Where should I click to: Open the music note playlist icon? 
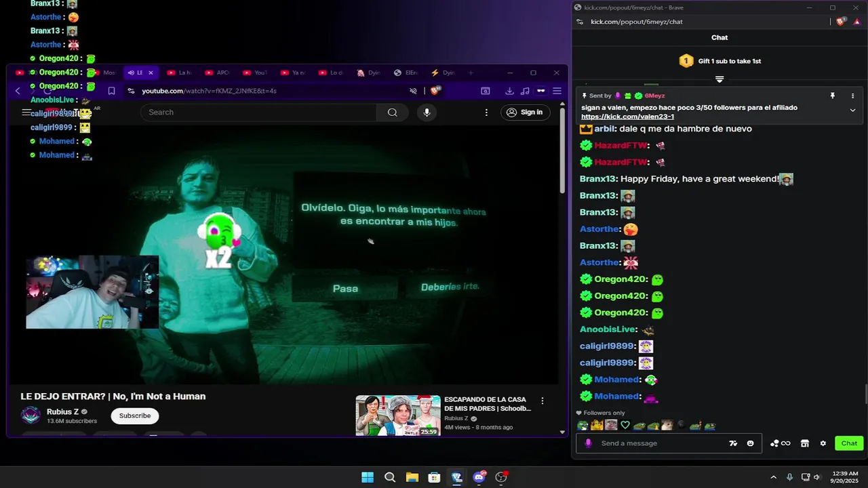click(x=525, y=91)
